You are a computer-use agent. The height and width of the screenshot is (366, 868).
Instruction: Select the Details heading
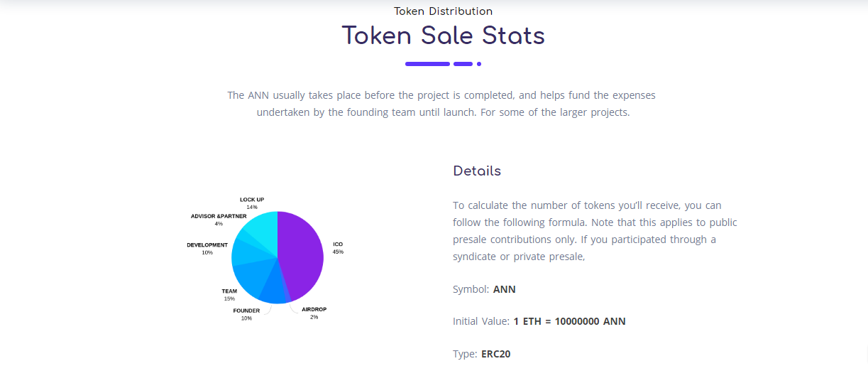(477, 171)
